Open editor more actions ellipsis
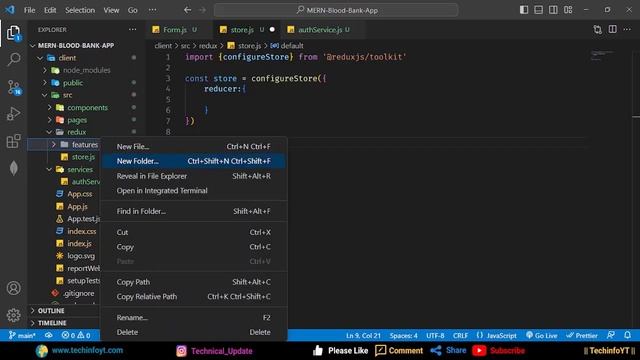640x360 pixels. pos(627,29)
